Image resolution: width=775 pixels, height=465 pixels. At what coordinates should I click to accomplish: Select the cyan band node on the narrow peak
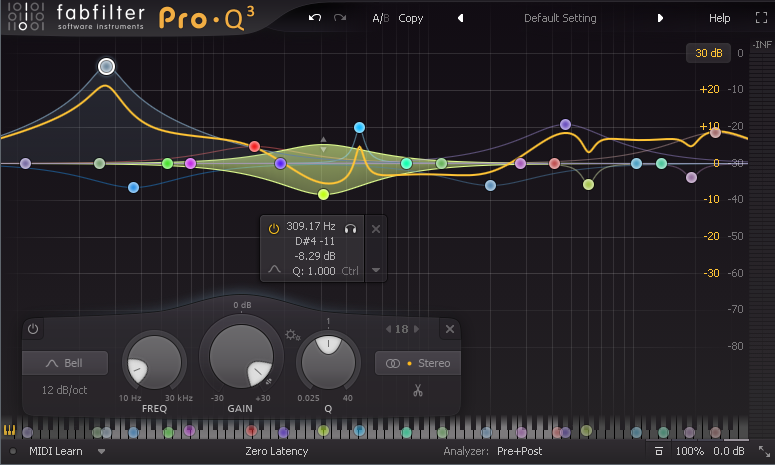point(359,127)
